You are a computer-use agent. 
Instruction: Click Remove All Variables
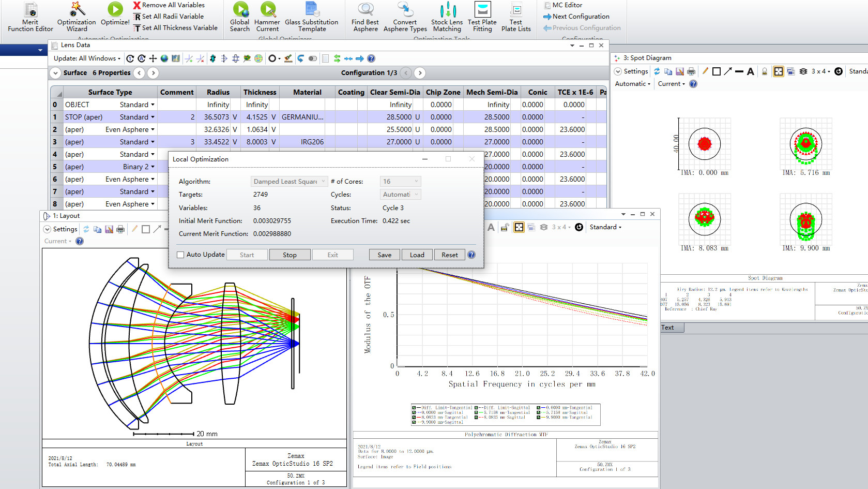(169, 5)
